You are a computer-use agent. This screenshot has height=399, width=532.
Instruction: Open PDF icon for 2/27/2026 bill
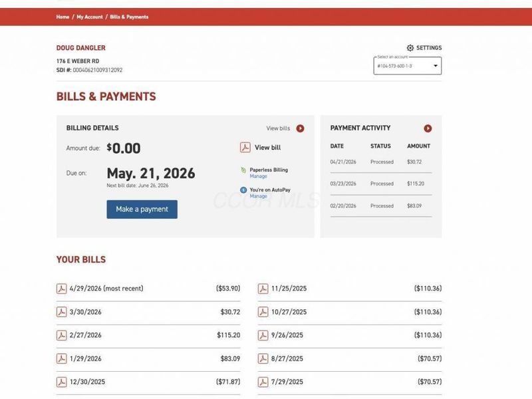pyautogui.click(x=61, y=335)
